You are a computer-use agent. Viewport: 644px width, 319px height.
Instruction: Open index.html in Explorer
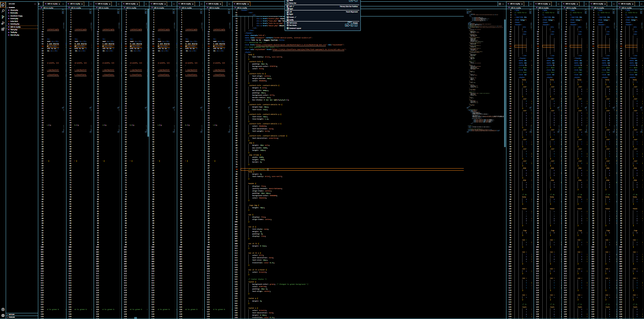(x=14, y=21)
